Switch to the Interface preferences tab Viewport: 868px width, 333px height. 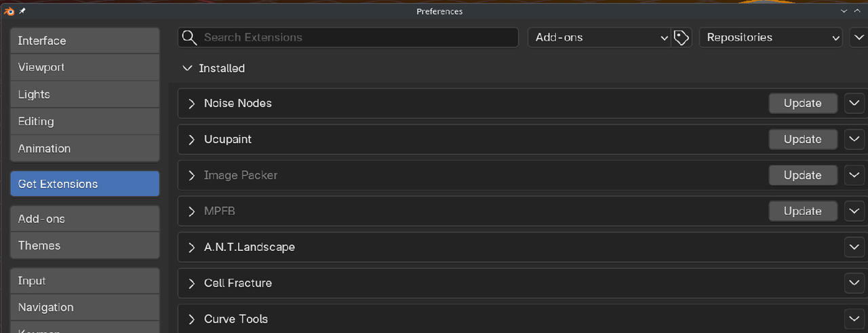[x=85, y=41]
